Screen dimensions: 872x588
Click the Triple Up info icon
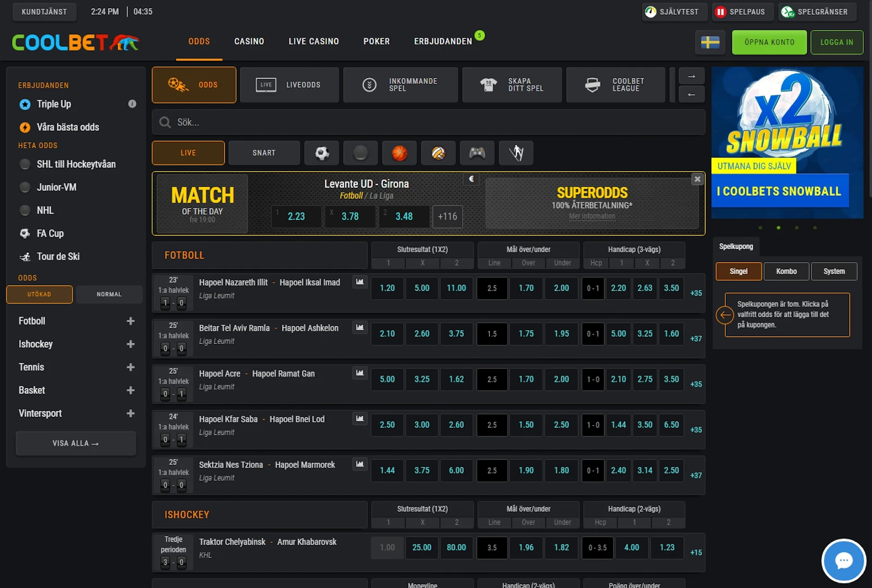pyautogui.click(x=132, y=104)
